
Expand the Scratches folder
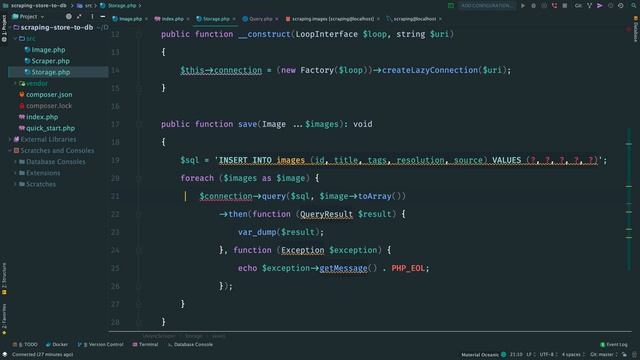(16, 184)
